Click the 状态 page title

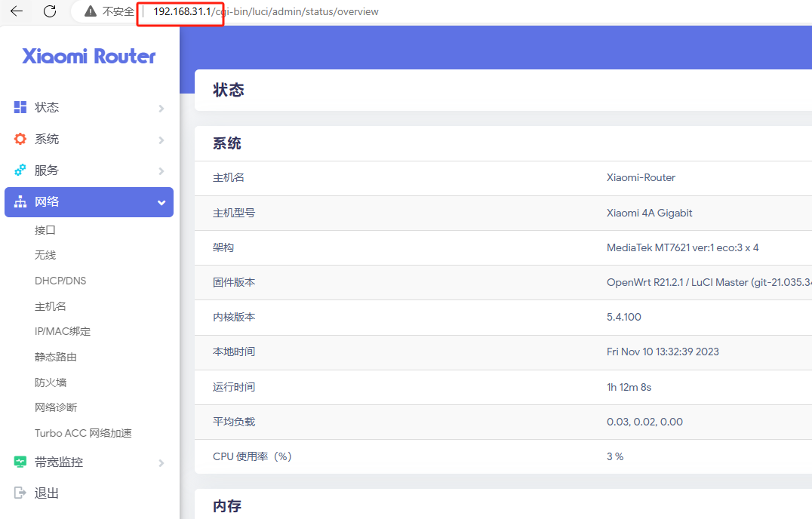(229, 90)
